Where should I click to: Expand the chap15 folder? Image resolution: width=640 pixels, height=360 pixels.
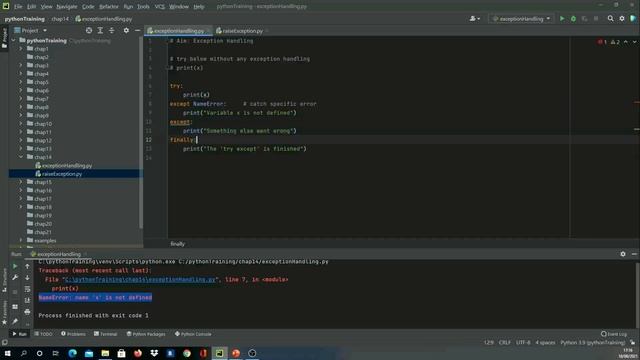[x=21, y=182]
